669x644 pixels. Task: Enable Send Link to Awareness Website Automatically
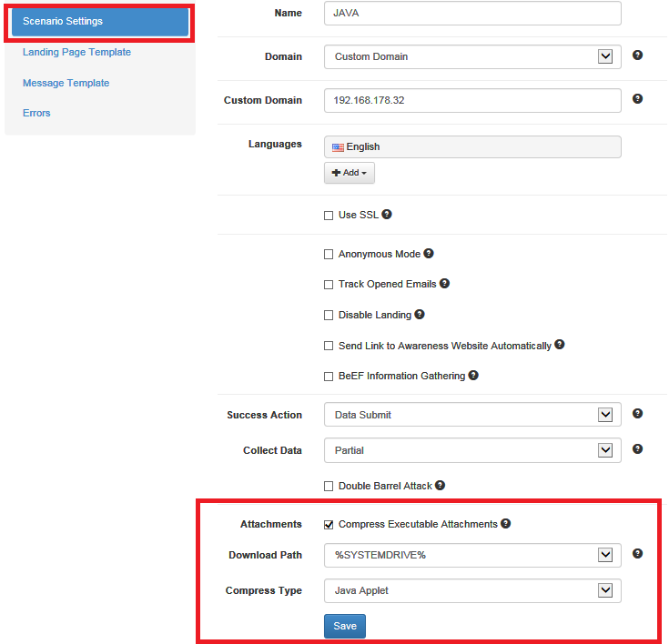click(329, 346)
